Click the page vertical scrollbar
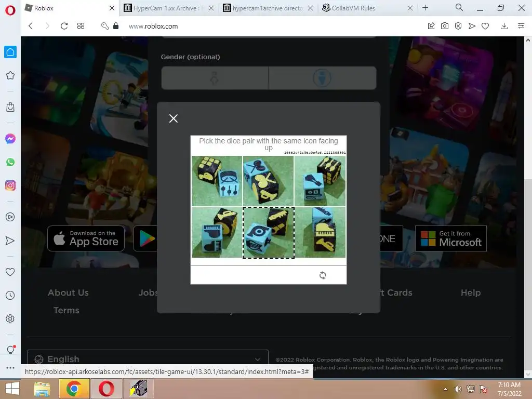The image size is (532, 399). click(x=528, y=207)
